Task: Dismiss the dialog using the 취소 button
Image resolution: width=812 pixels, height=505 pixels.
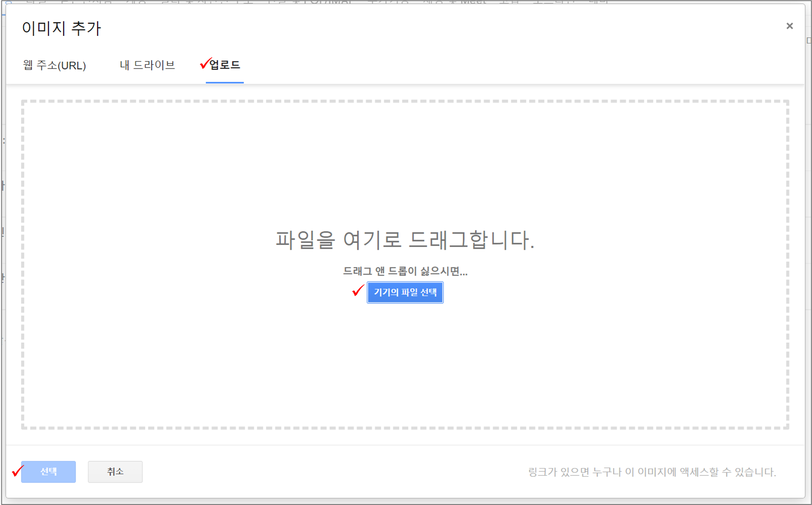Action: [115, 471]
